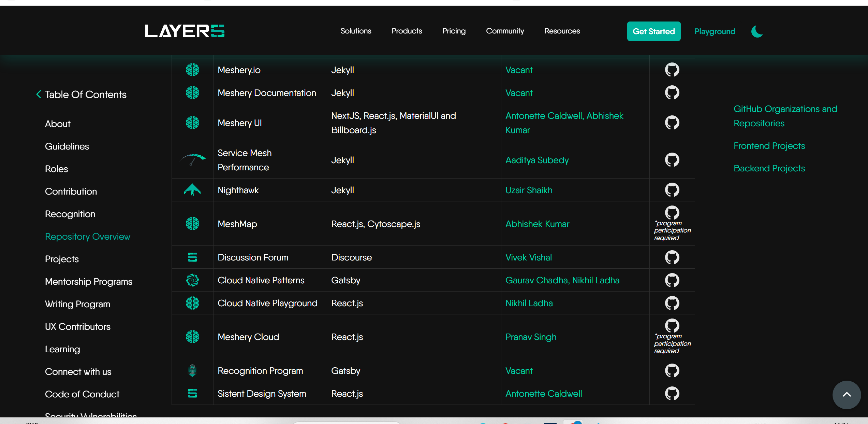Click the Recognition Program badge icon
Image resolution: width=868 pixels, height=424 pixels.
click(x=192, y=370)
